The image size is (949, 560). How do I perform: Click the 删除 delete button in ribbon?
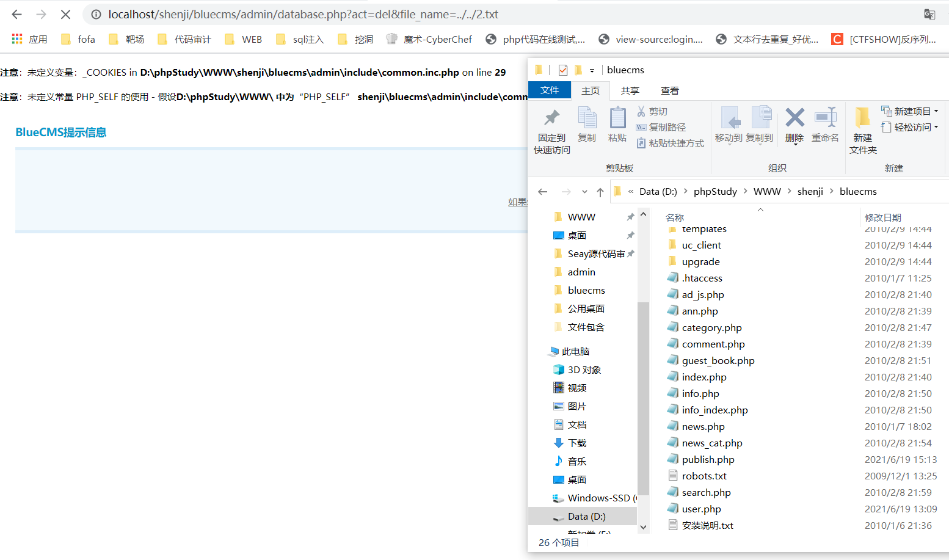[x=794, y=125]
